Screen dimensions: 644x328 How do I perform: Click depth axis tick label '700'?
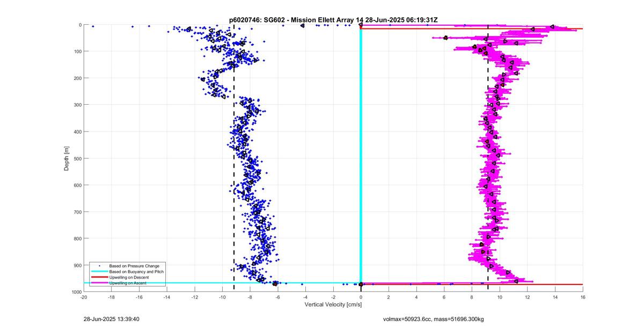[77, 212]
